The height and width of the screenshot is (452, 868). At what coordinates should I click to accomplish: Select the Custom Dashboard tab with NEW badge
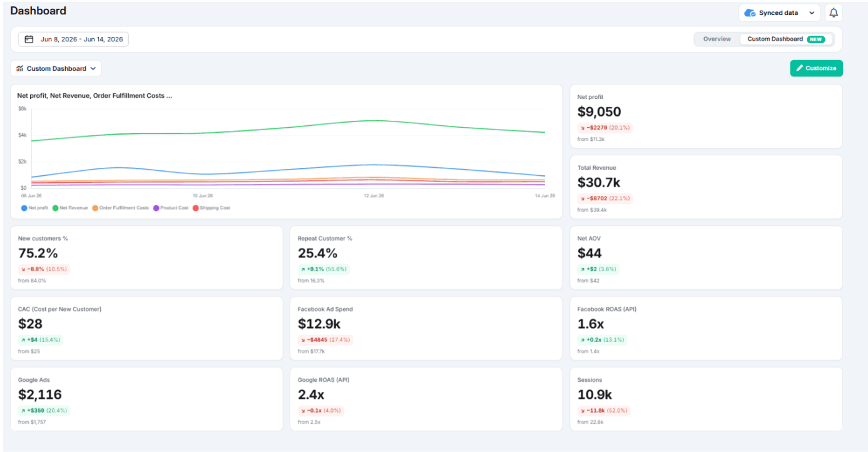[x=786, y=39]
